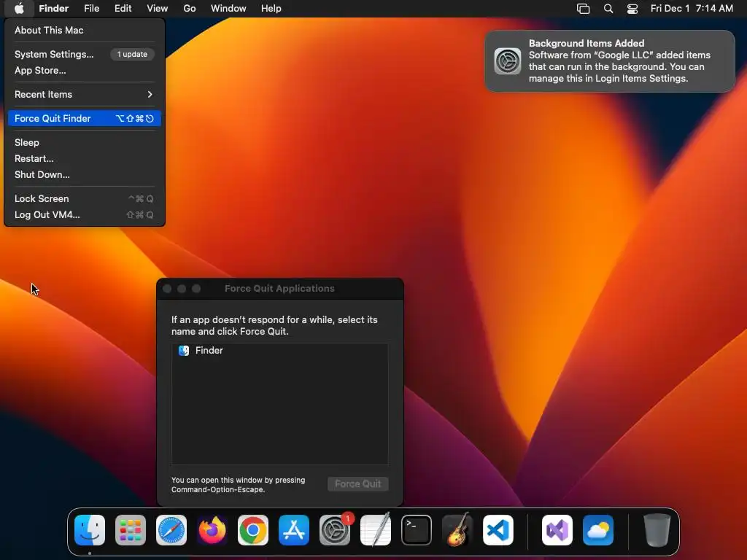The height and width of the screenshot is (560, 747).
Task: Open Safari in the Dock
Action: click(x=171, y=530)
